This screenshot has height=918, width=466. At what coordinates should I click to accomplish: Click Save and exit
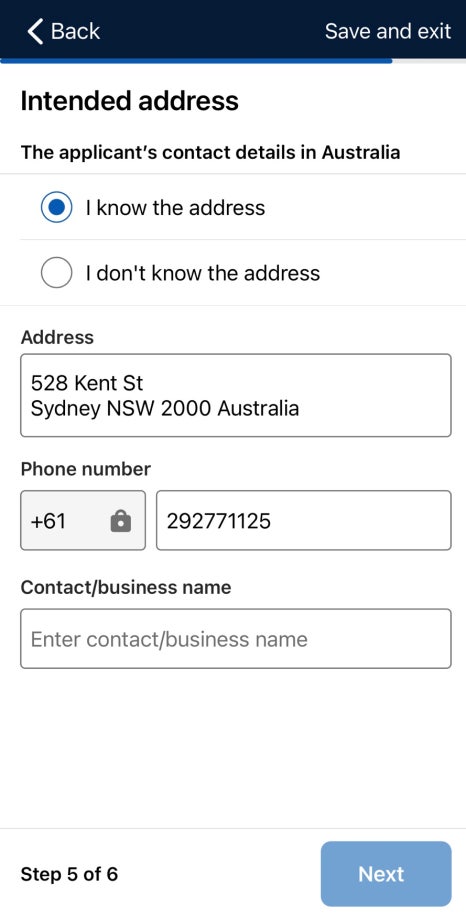click(x=388, y=31)
